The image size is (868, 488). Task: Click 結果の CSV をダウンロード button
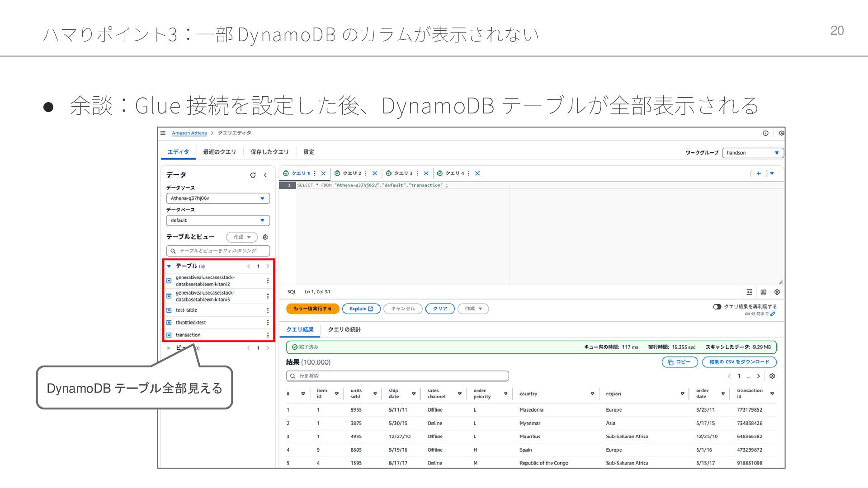[x=739, y=362]
